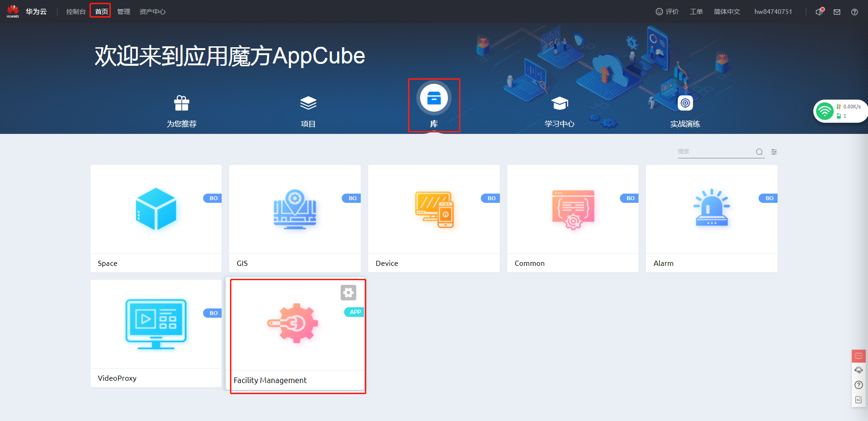Screen dimensions: 868x421
Task: Select the 学习中心 learning center tab
Action: (x=560, y=111)
